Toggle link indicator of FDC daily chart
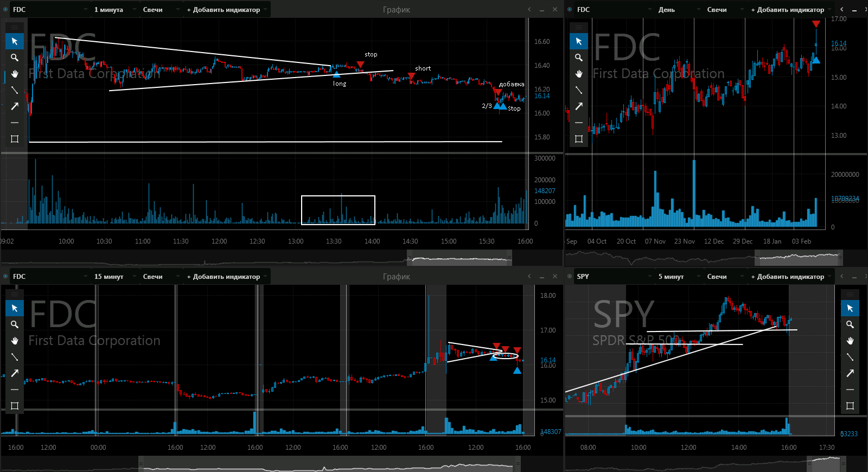 coord(570,10)
